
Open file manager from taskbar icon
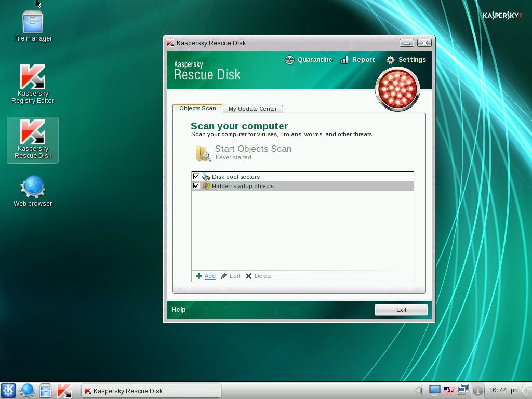pyautogui.click(x=46, y=391)
